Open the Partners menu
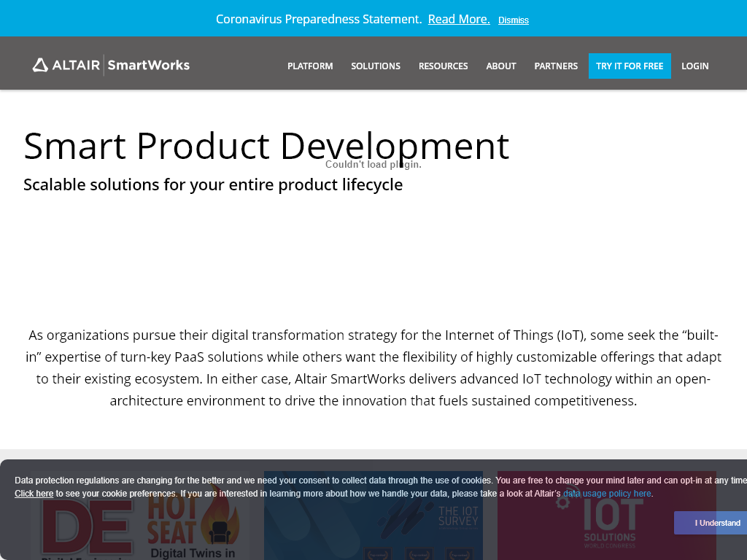The image size is (747, 560). tap(556, 66)
